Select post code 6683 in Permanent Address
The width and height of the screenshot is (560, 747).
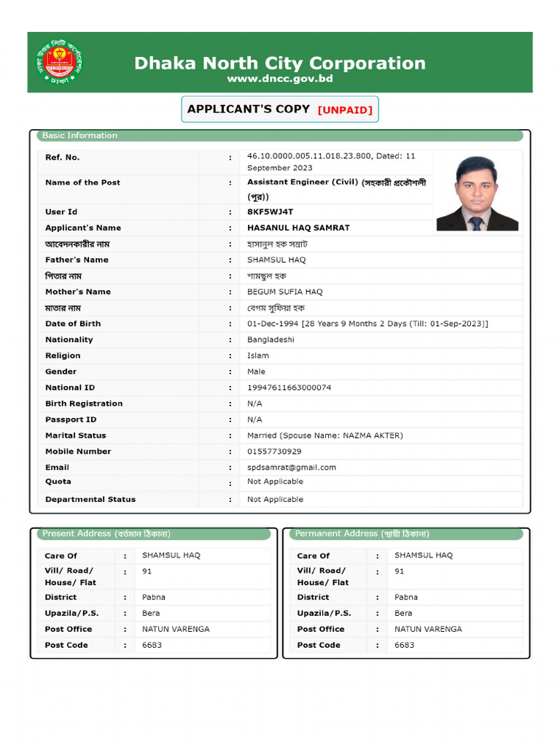coord(404,645)
